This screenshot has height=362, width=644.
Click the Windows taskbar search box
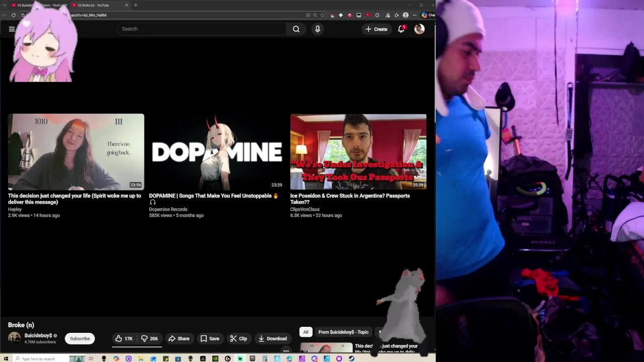pyautogui.click(x=41, y=358)
